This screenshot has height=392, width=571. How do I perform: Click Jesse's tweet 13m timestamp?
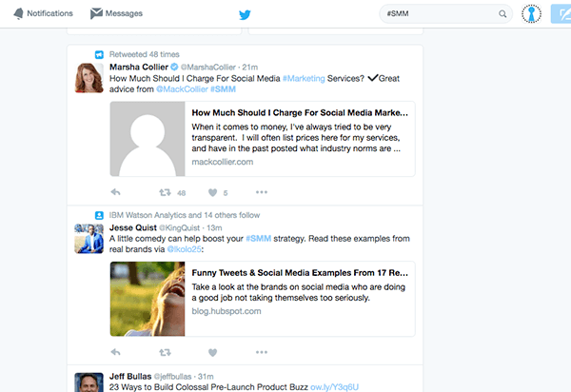pyautogui.click(x=214, y=228)
